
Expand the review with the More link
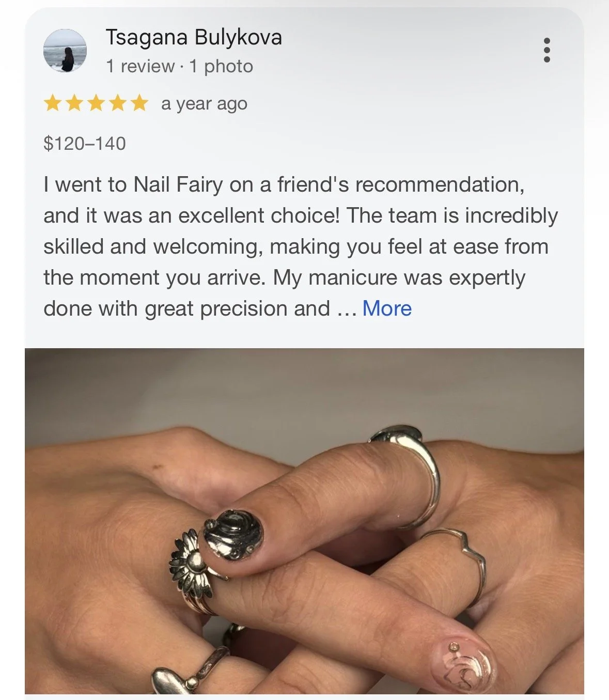click(387, 308)
